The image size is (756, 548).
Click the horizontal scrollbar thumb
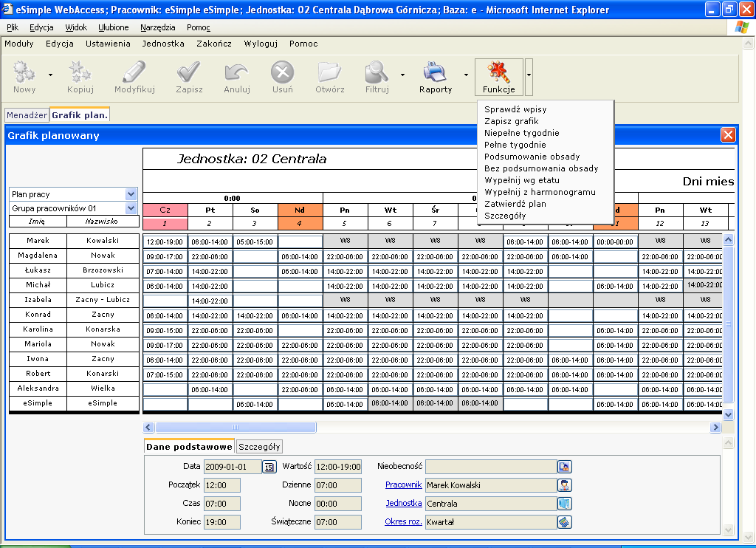pos(236,427)
